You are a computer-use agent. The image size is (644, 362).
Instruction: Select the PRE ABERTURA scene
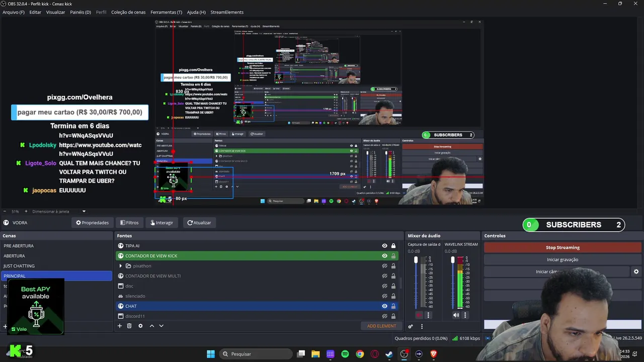click(x=56, y=246)
